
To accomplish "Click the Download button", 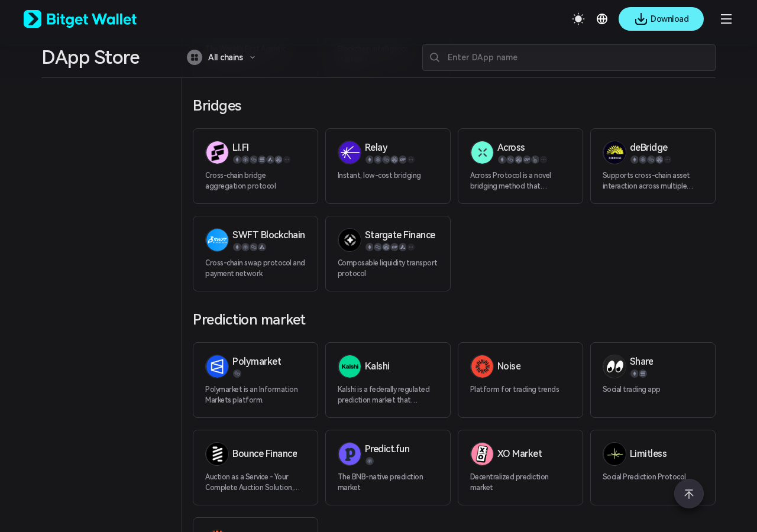I will [661, 19].
